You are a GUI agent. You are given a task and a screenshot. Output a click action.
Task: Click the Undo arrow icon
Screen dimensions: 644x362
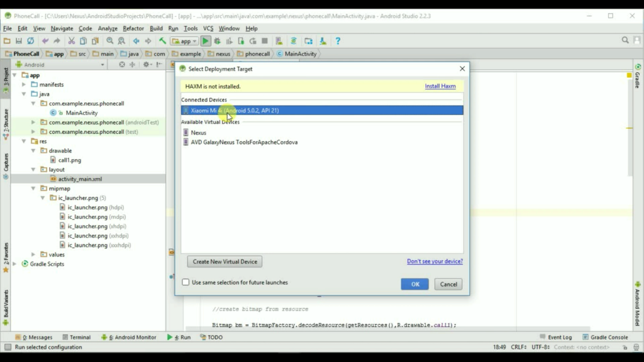click(x=45, y=41)
